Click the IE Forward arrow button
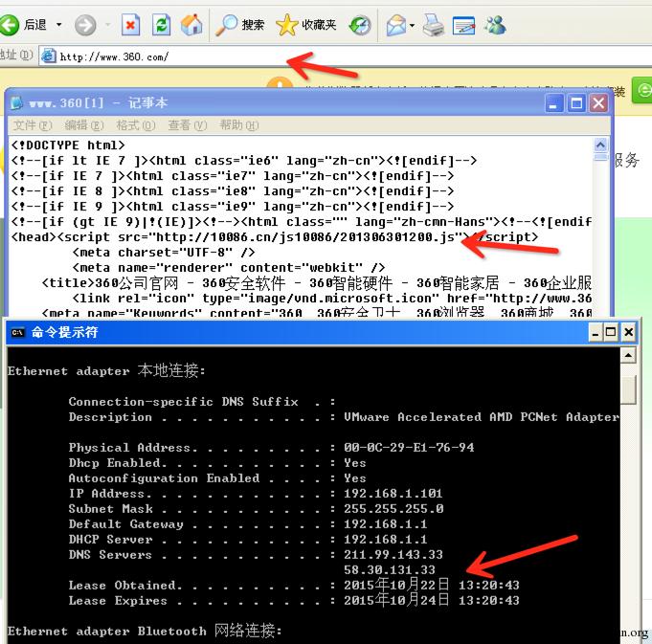The image size is (652, 644). click(85, 25)
